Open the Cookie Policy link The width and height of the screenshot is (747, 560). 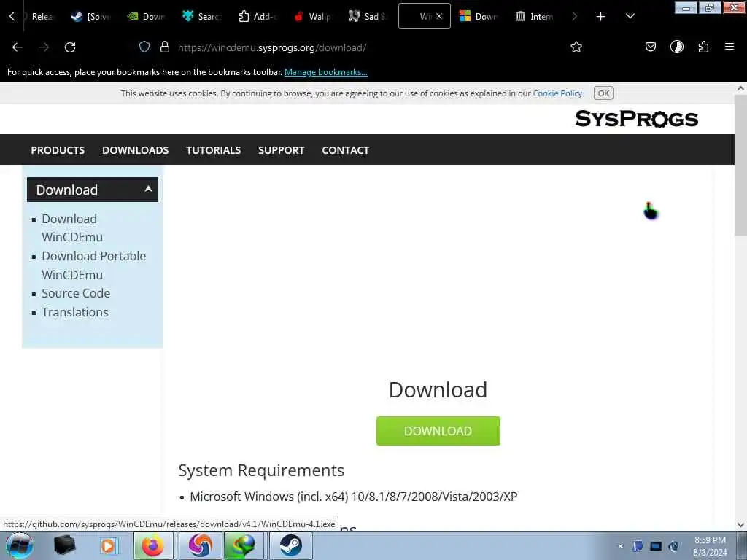[x=557, y=93]
